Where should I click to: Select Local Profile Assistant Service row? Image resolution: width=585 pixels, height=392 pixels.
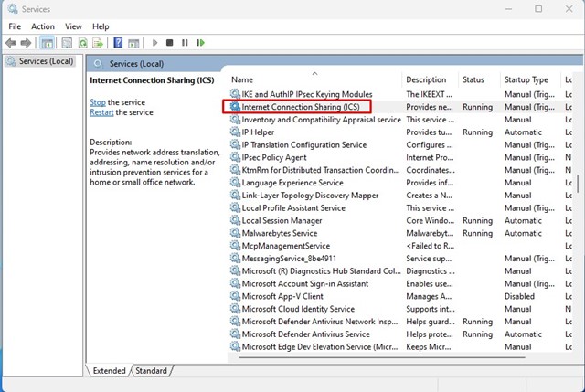pyautogui.click(x=293, y=207)
